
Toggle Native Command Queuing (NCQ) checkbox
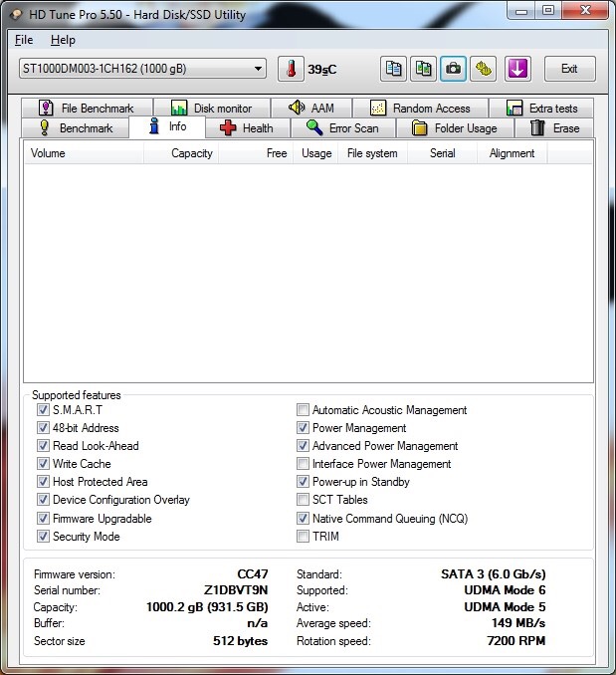coord(303,518)
